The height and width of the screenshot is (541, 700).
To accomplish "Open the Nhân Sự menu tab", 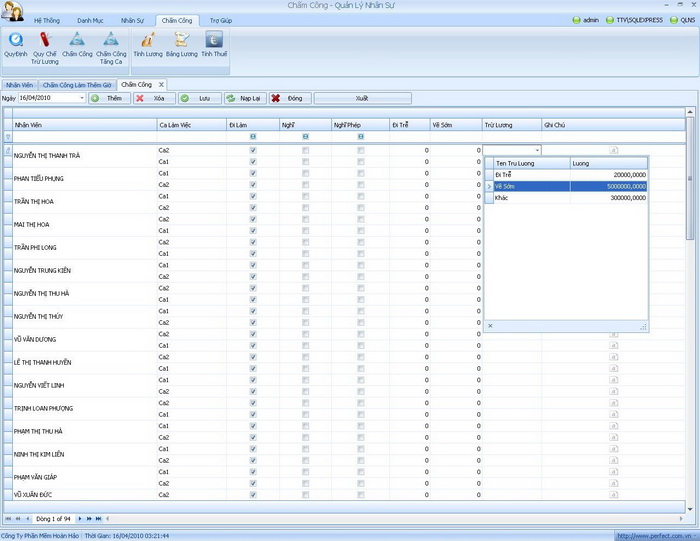I will coord(132,21).
